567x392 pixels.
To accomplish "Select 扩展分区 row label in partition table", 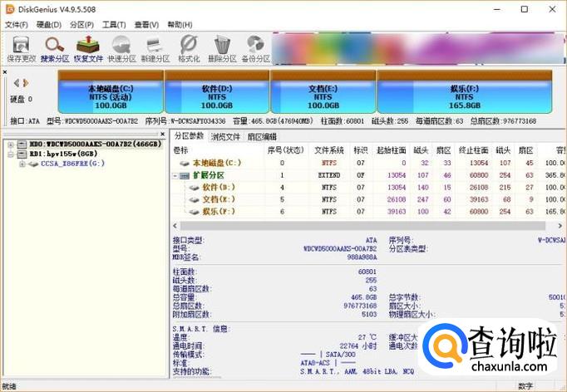I will 209,175.
